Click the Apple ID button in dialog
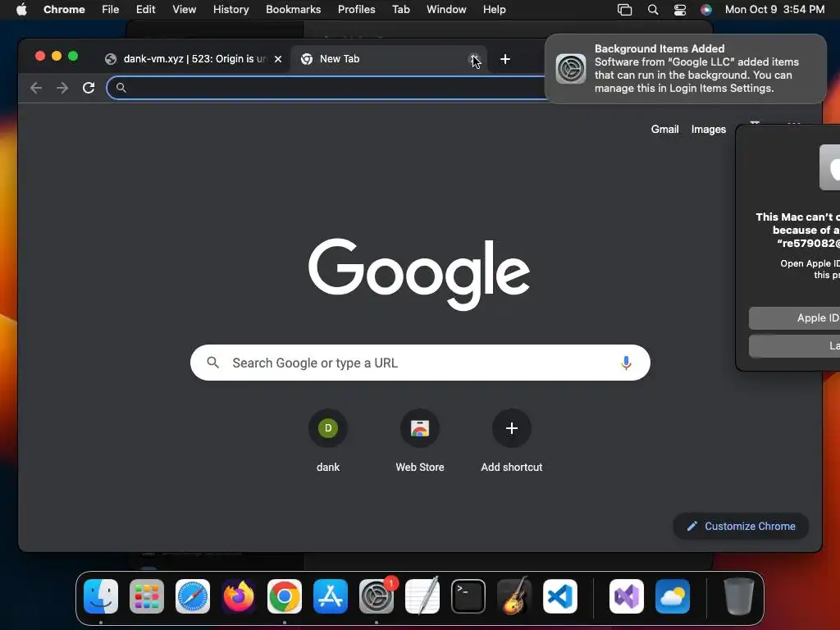 pos(794,317)
